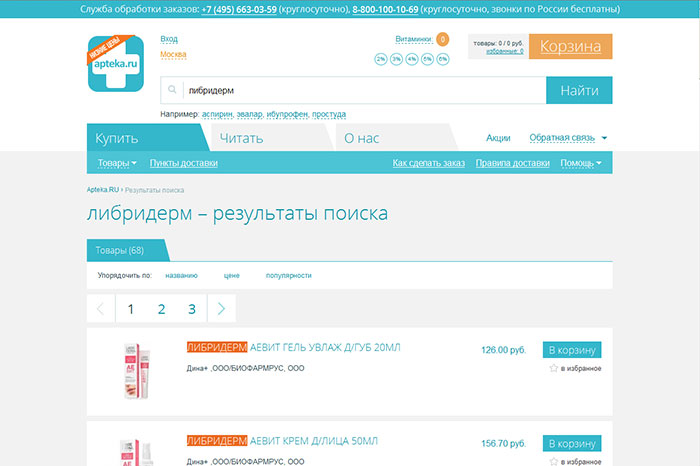Open page 1 of results
Viewport: 700px width, 466px height.
tap(131, 308)
